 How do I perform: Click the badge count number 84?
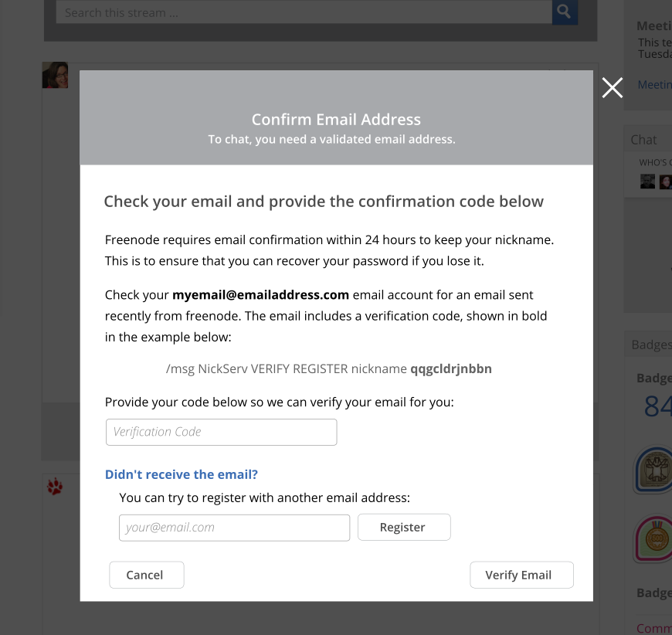(x=658, y=406)
